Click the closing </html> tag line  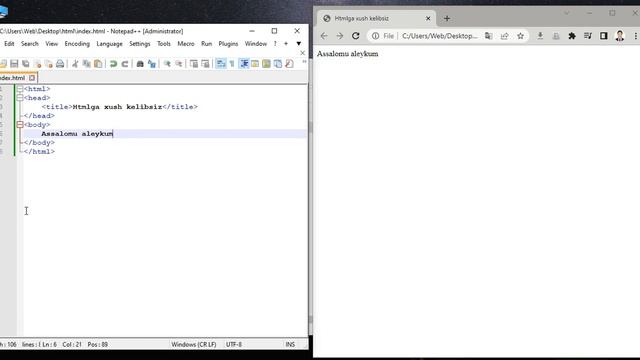click(39, 151)
